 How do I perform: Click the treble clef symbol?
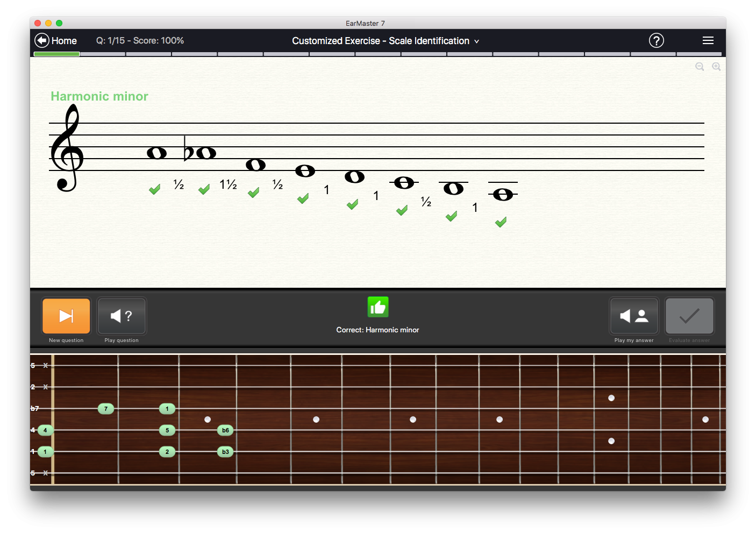(x=67, y=148)
